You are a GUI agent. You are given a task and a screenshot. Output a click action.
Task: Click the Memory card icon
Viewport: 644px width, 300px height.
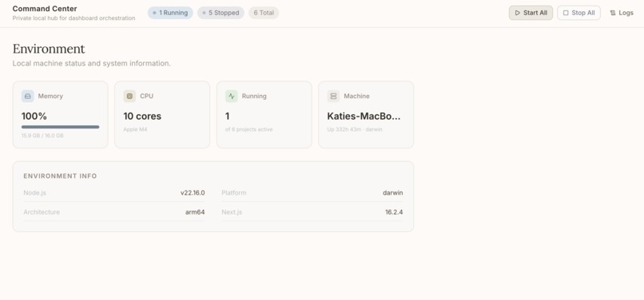tap(27, 96)
